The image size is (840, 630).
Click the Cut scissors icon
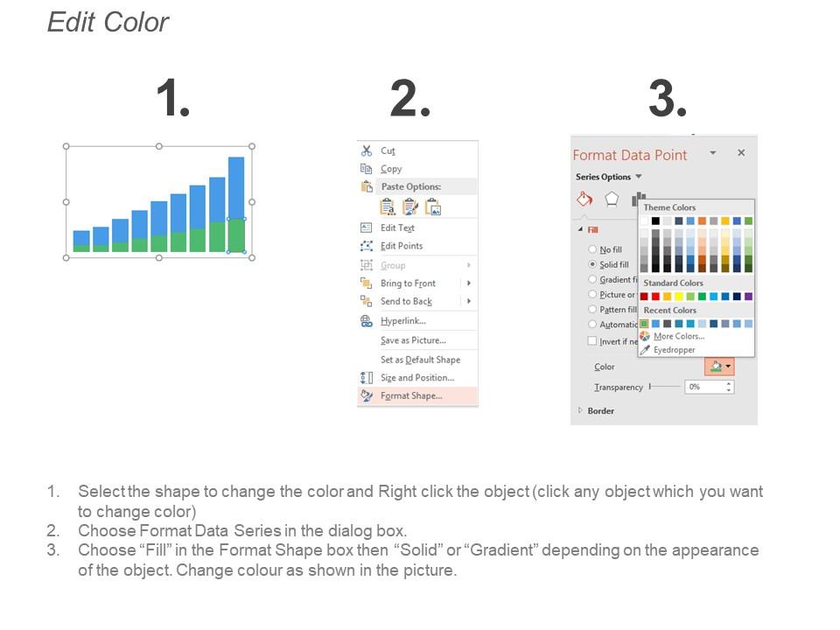coord(367,150)
